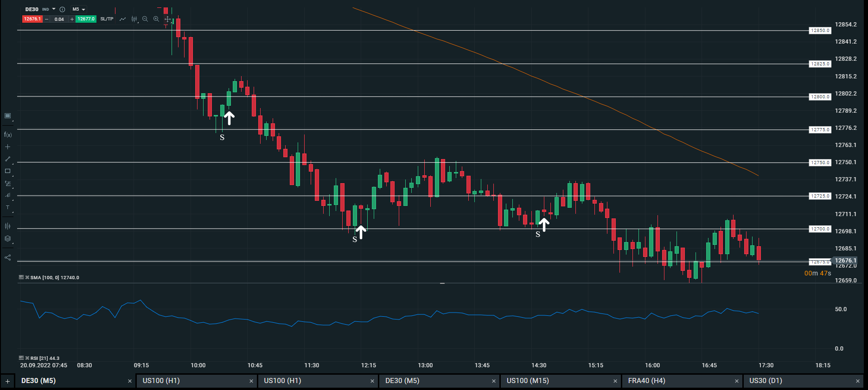Sell at red price 12676.1
This screenshot has width=868, height=390.
(x=32, y=19)
